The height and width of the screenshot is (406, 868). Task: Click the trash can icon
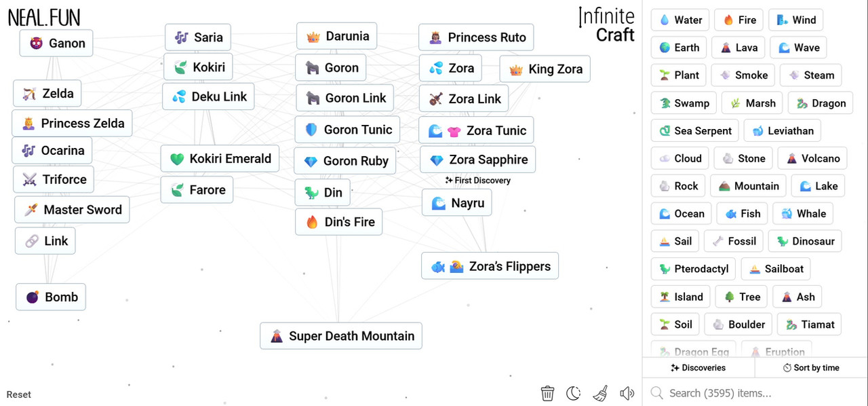pos(548,393)
